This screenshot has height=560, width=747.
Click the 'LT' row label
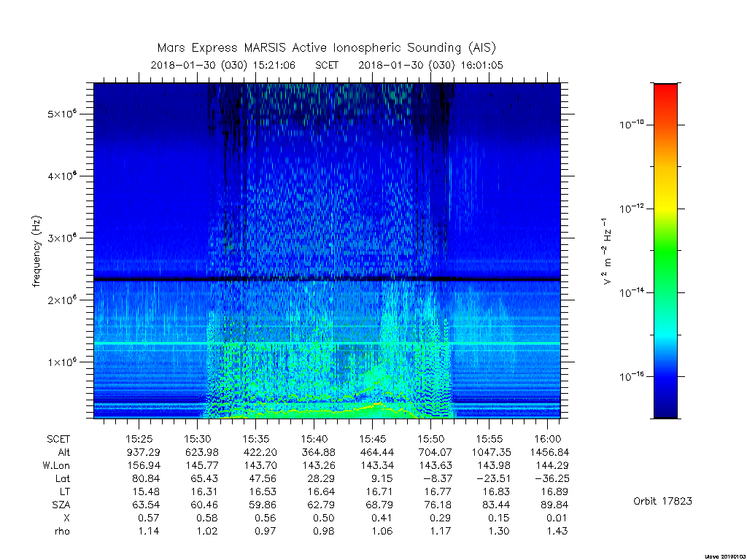[64, 491]
